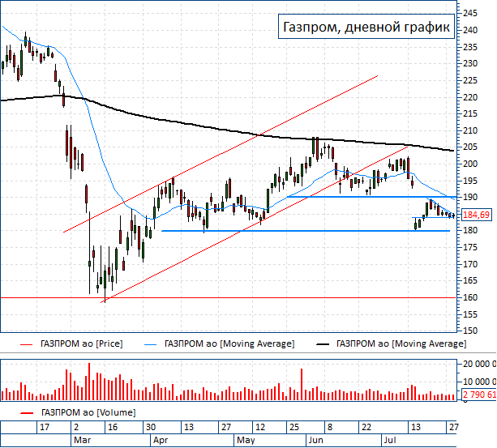Image resolution: width=497 pixels, height=448 pixels.
Task: Click the tallest volume bar in early March
Action: 89,382
